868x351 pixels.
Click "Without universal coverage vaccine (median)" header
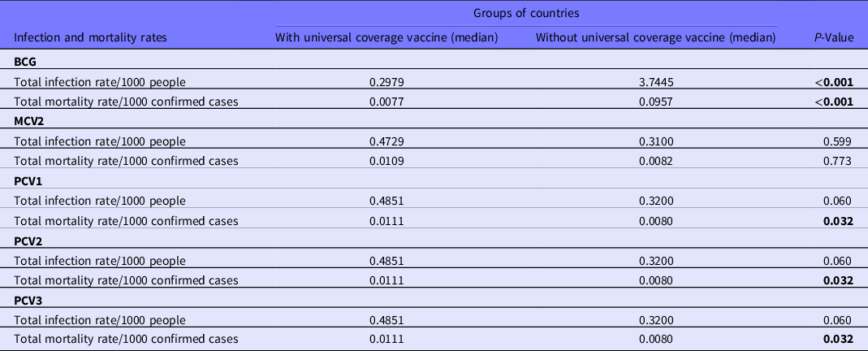click(656, 37)
